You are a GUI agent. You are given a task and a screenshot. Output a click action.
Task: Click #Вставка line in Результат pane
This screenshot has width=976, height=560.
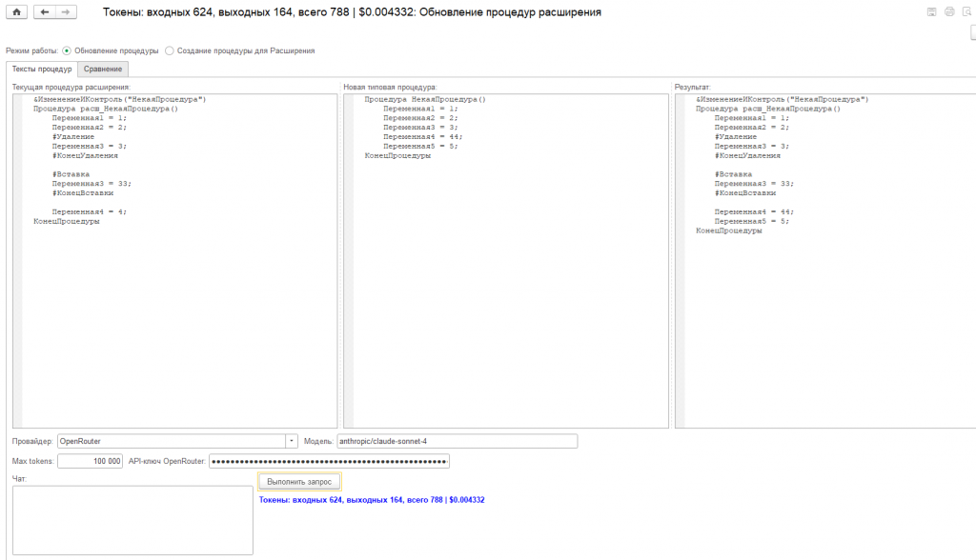[733, 175]
